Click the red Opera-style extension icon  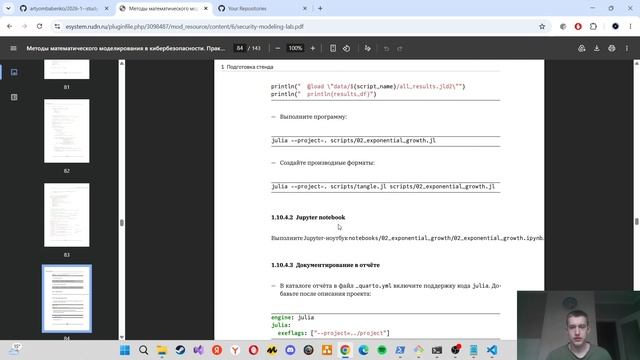tap(578, 27)
